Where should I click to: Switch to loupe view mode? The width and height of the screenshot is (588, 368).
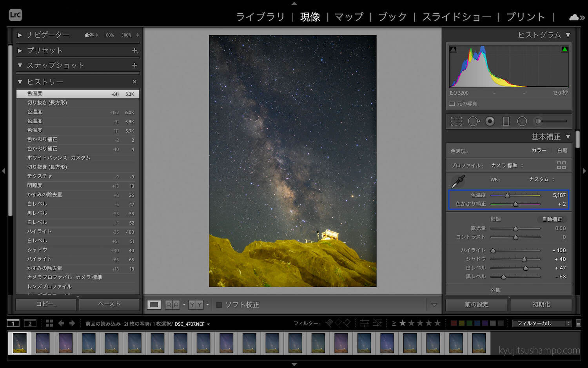point(154,305)
